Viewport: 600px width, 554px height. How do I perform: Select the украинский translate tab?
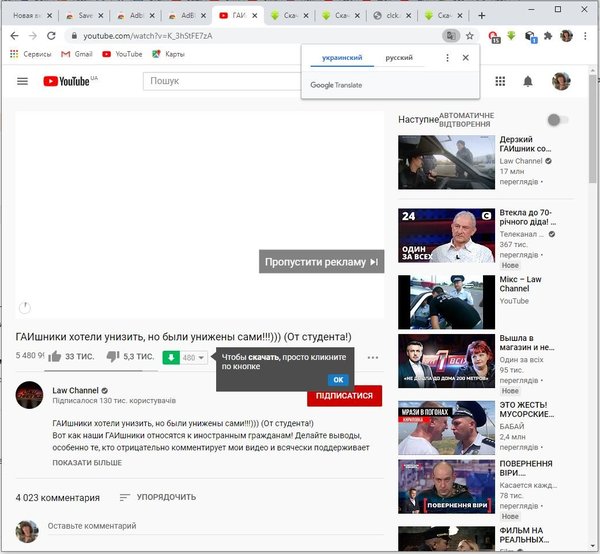coord(342,58)
